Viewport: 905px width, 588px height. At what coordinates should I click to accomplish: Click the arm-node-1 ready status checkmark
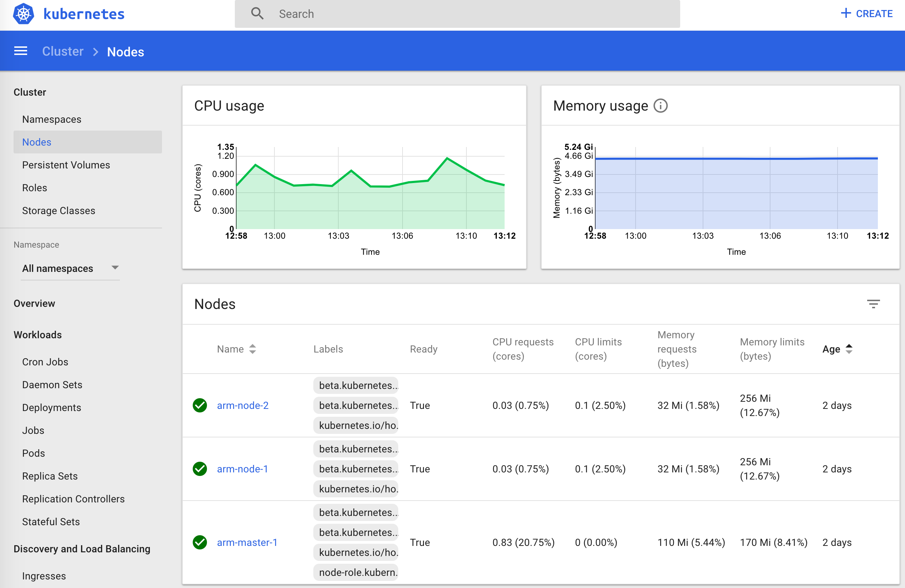199,468
